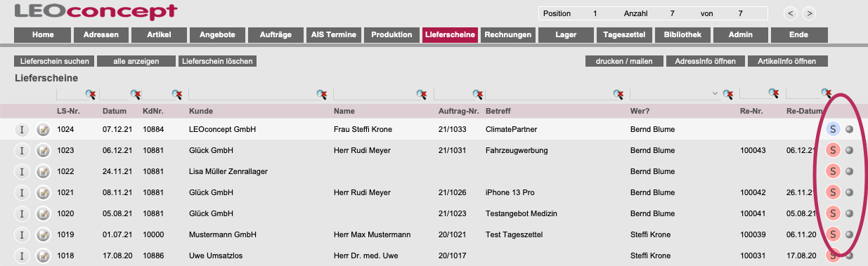
Task: Click the Name filter input field
Action: point(375,94)
